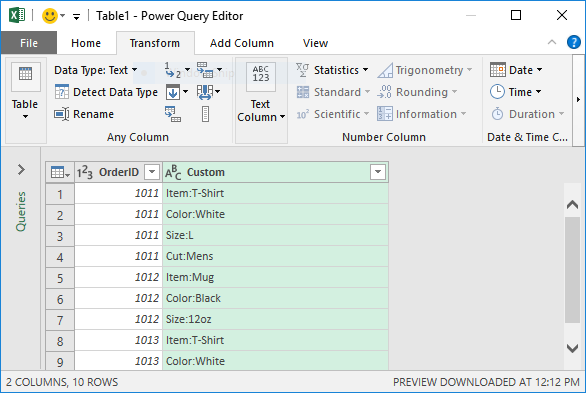Open the Custom column filter dropdown
The image size is (586, 393).
click(378, 172)
